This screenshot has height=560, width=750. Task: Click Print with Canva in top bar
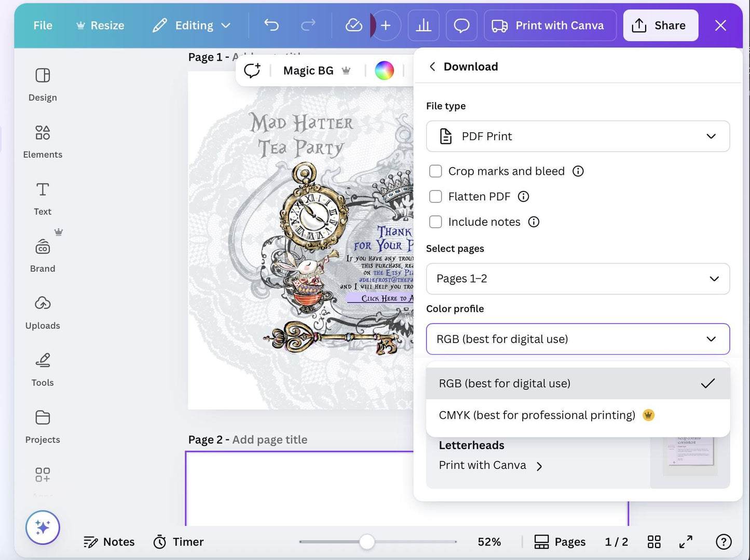click(550, 25)
